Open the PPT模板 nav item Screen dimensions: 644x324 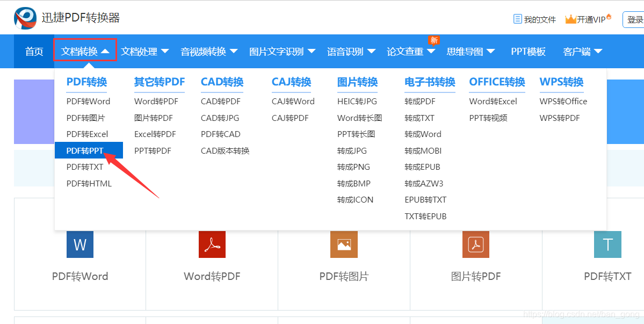coord(528,52)
